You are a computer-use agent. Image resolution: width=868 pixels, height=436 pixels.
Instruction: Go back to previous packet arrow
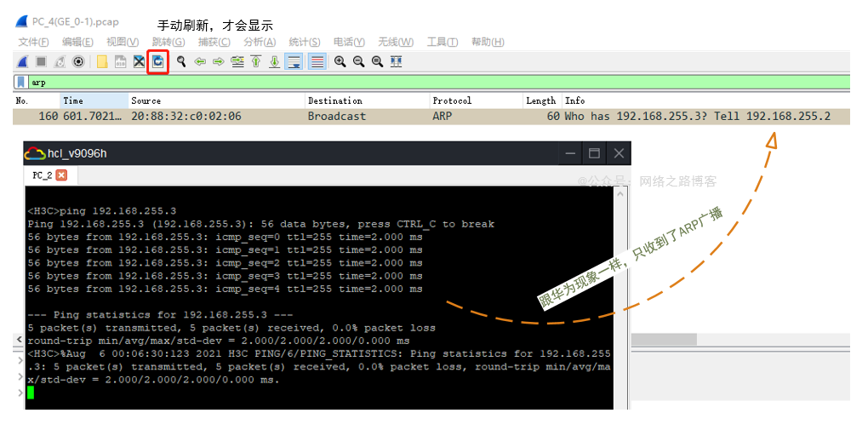[x=200, y=61]
